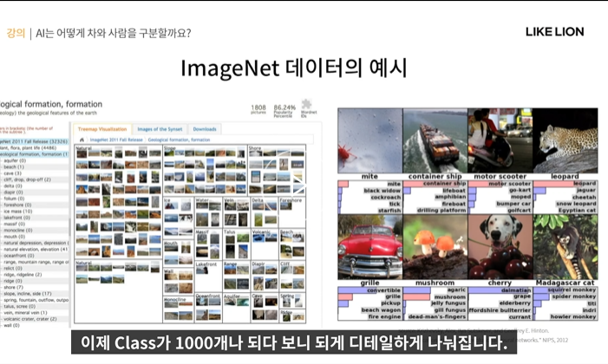Select the beach (1) tree item

(x=14, y=166)
